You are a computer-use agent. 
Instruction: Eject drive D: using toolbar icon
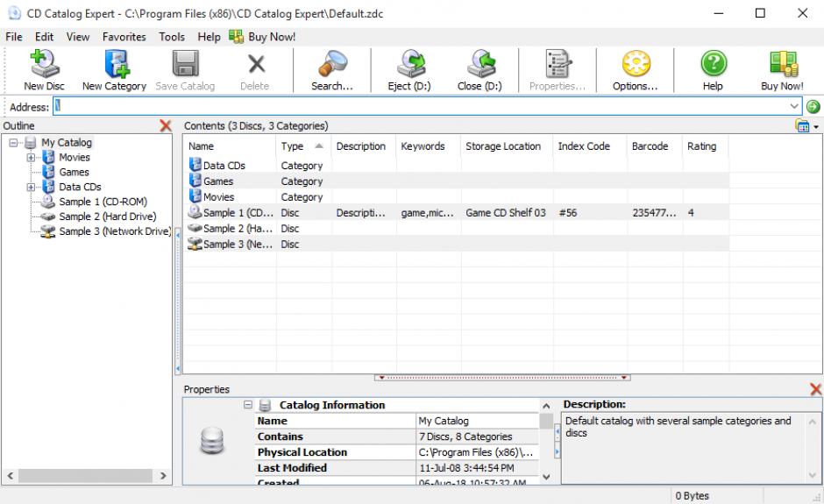(410, 64)
